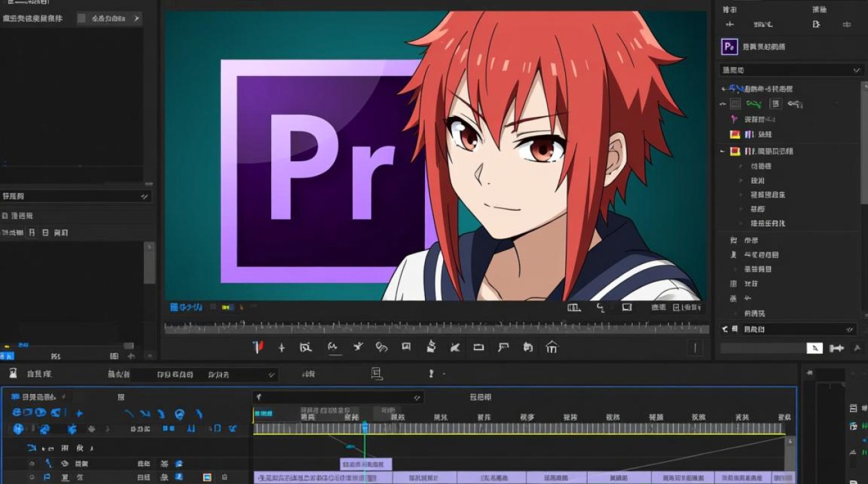Click the orange-framed thumbnail icon on the bottom track
This screenshot has width=868, height=484.
207,478
